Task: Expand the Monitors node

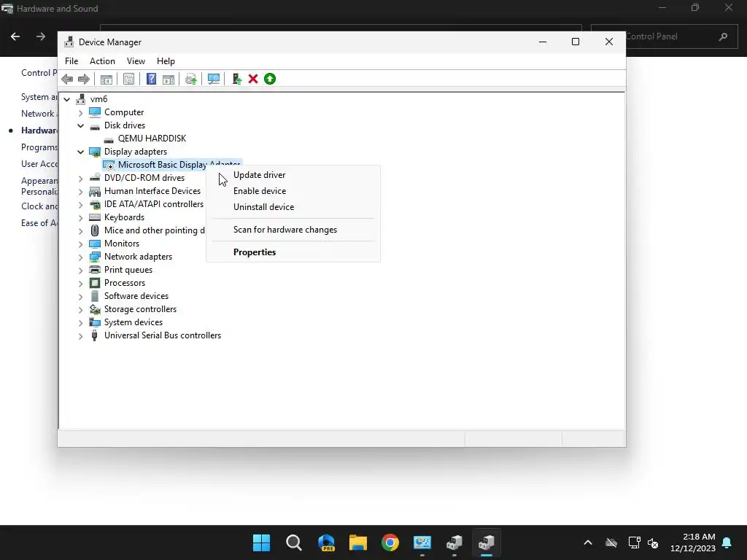Action: pyautogui.click(x=80, y=244)
